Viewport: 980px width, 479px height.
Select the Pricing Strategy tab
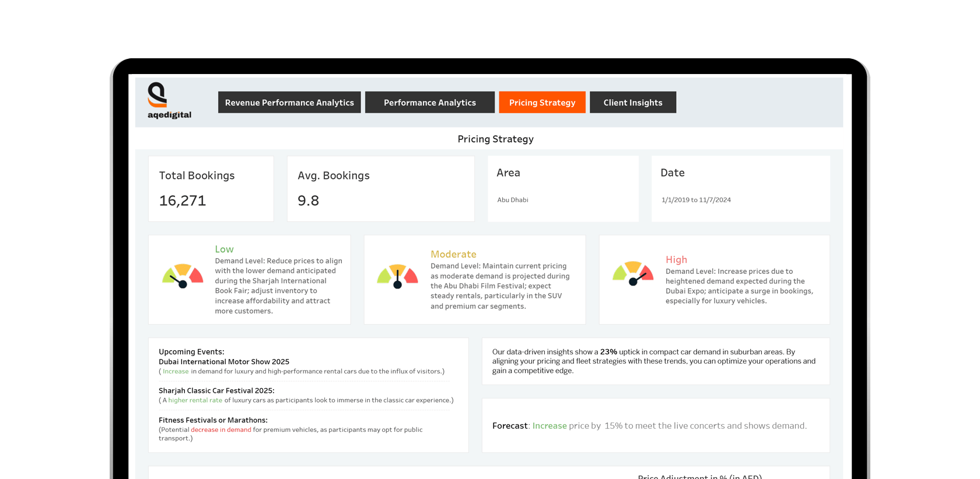[542, 103]
